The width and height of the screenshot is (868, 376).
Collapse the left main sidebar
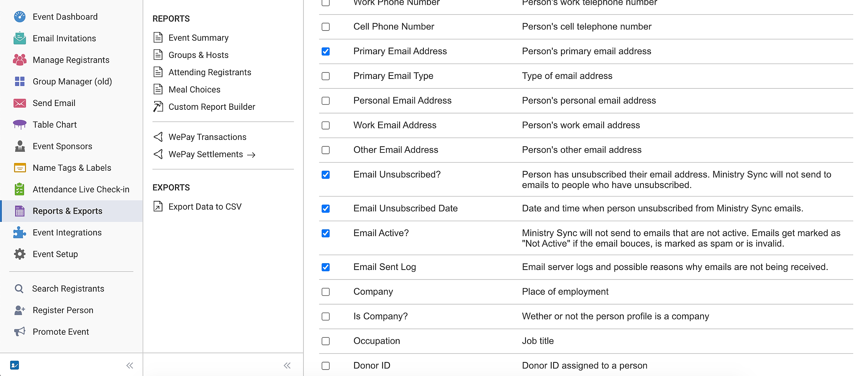click(x=130, y=365)
